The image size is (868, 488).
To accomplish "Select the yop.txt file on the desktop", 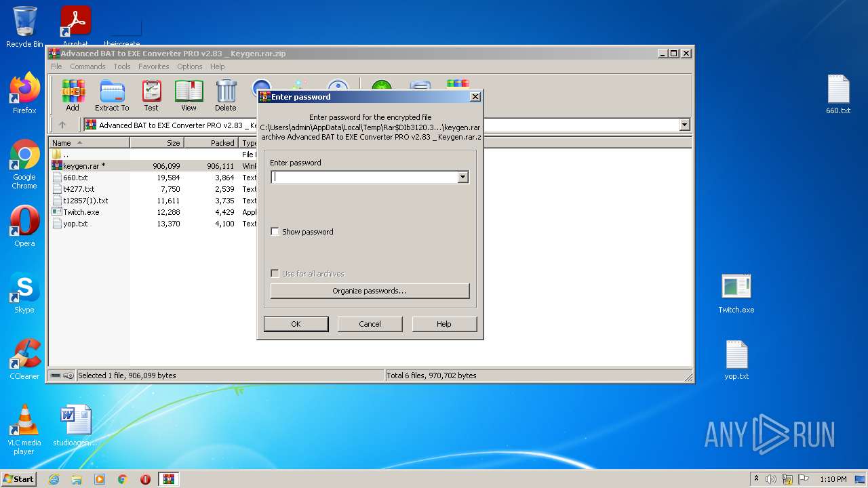I will click(x=736, y=359).
